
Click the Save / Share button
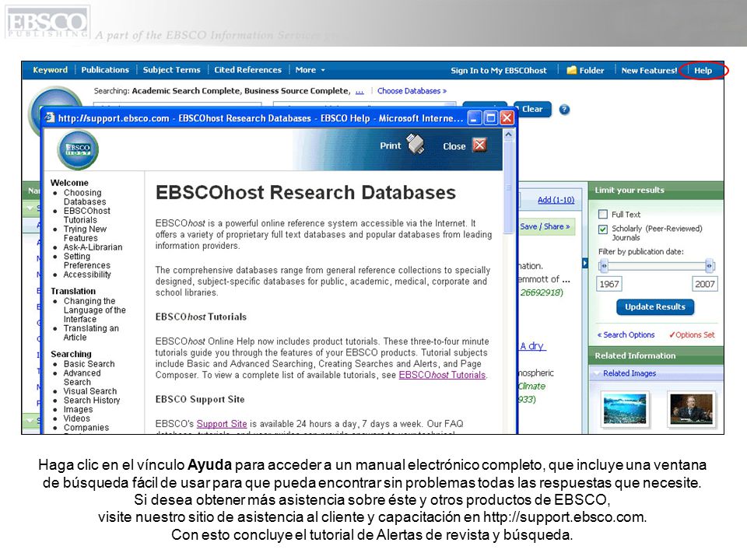(x=545, y=226)
